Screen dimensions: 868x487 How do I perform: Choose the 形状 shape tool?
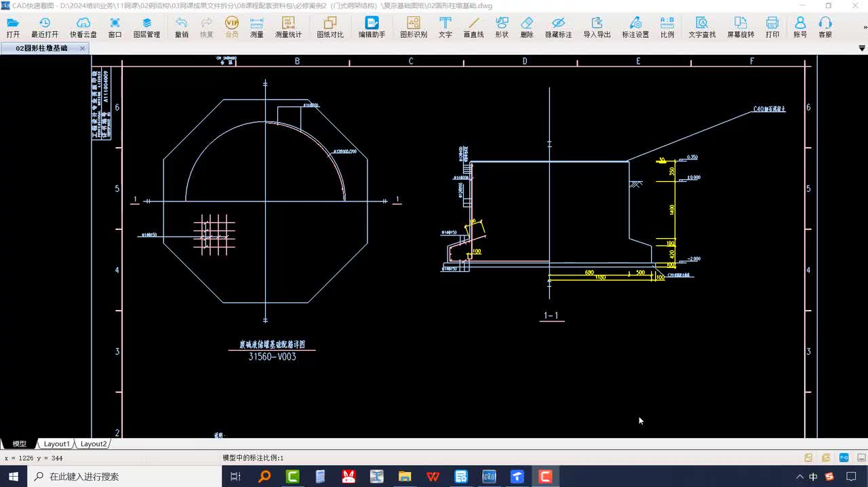click(x=502, y=28)
